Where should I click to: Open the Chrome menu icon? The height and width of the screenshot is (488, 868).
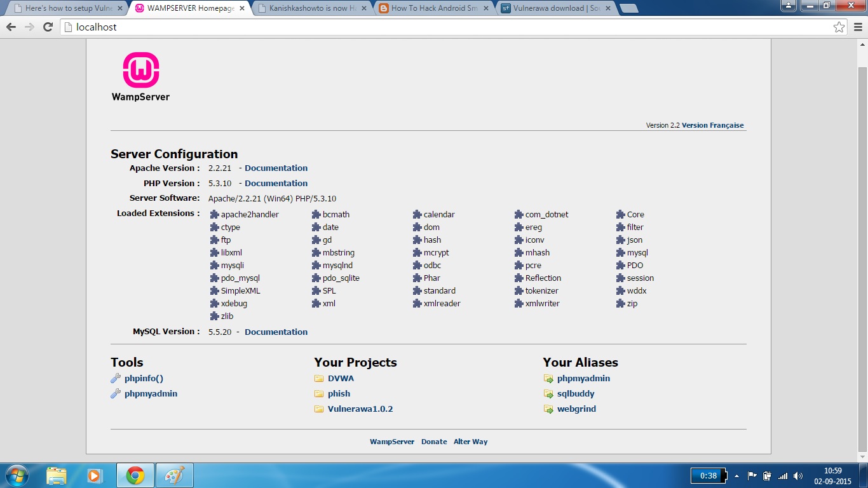click(x=858, y=27)
